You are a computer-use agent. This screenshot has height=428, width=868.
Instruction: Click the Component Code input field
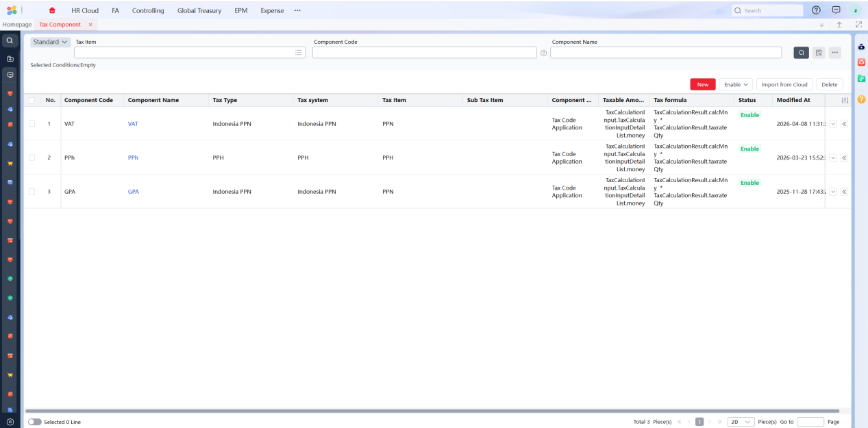tap(424, 53)
